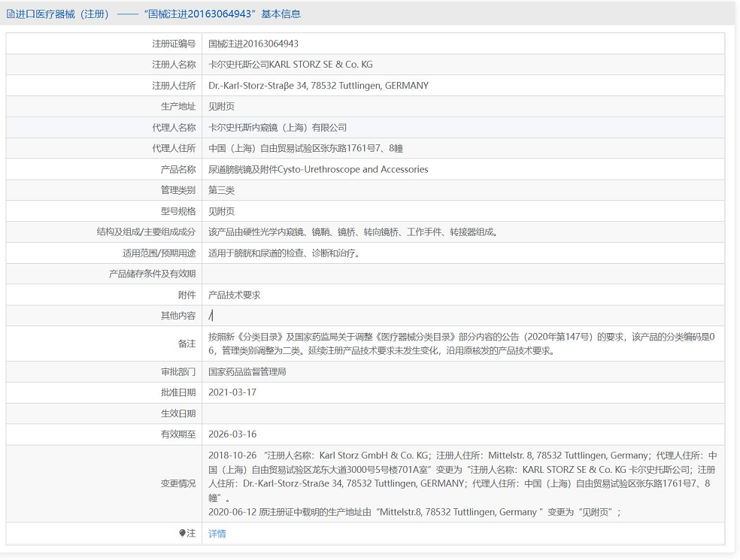The image size is (740, 560).
Task: Click the approval date 2021-03-17
Action: click(x=232, y=392)
